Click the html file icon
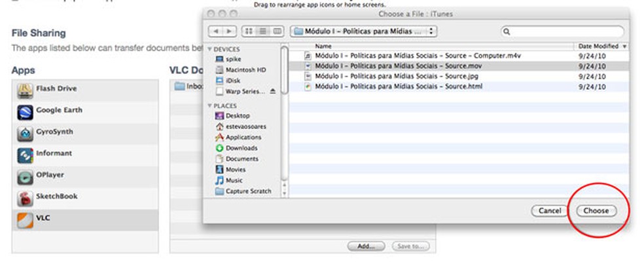The width and height of the screenshot is (644, 262). pyautogui.click(x=308, y=86)
